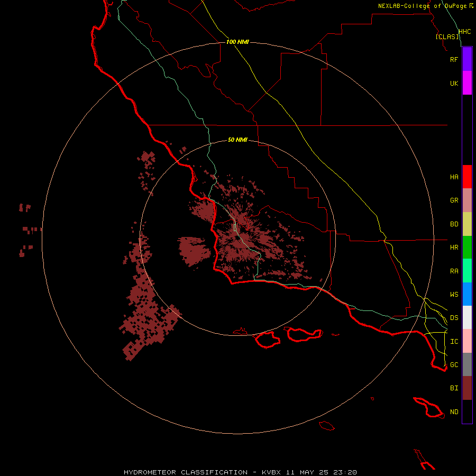Click the magenta UK color swatch
476x476 pixels.
coord(467,83)
